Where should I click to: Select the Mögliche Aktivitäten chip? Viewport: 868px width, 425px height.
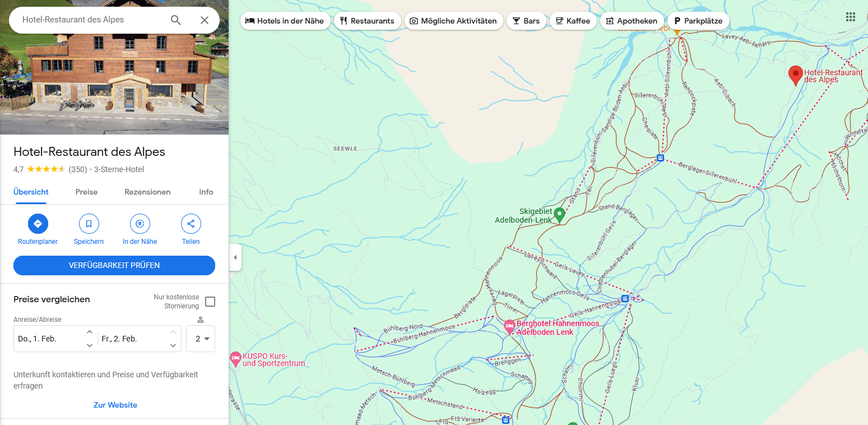(x=453, y=21)
